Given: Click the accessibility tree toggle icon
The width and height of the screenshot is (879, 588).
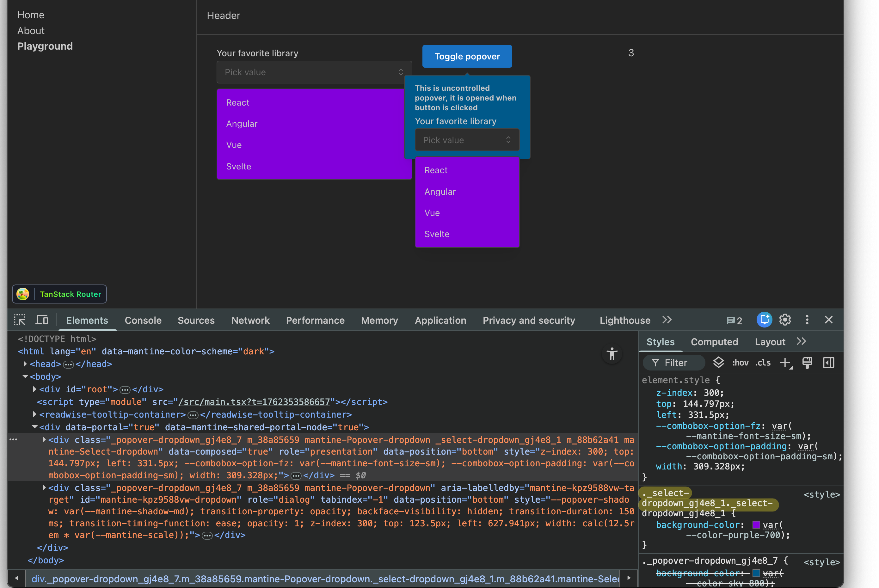Looking at the screenshot, I should tap(612, 354).
